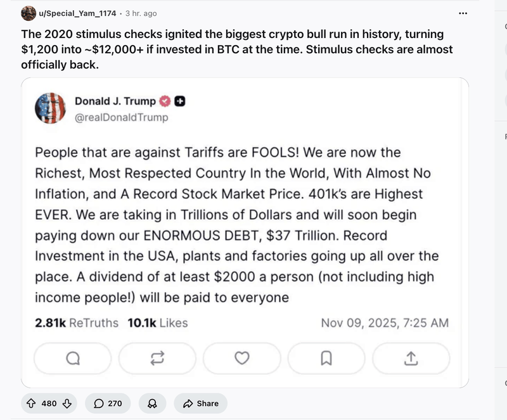507x420 pixels.
Task: Click Donald J. Trump's profile picture
Action: click(x=51, y=108)
